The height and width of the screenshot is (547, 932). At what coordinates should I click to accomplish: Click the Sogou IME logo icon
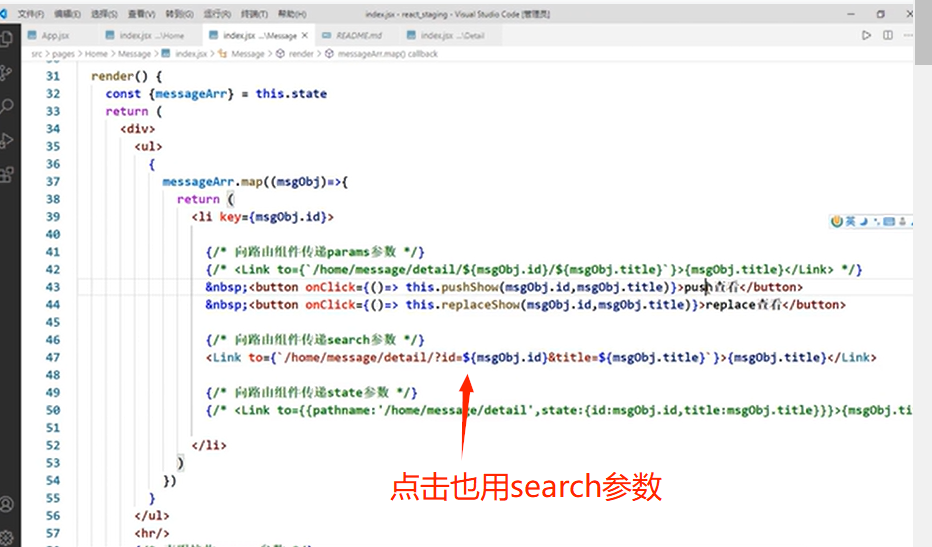pyautogui.click(x=837, y=222)
